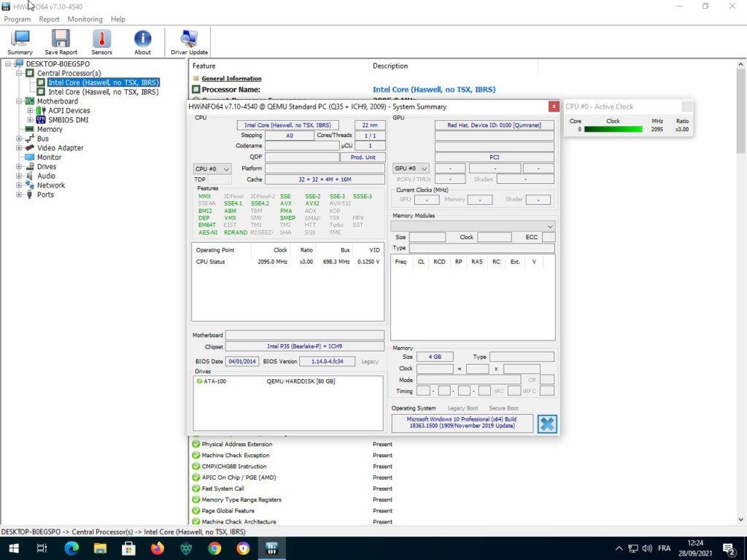Open the notification center icon

[729, 549]
